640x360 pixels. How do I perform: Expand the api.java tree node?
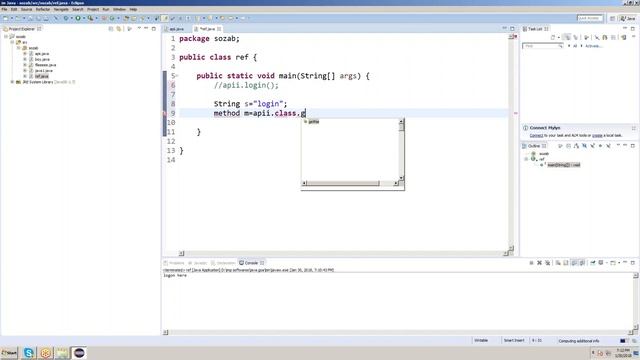click(25, 53)
